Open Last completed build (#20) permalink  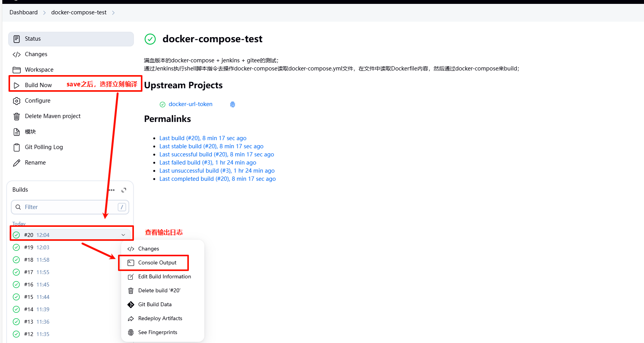[x=218, y=179]
